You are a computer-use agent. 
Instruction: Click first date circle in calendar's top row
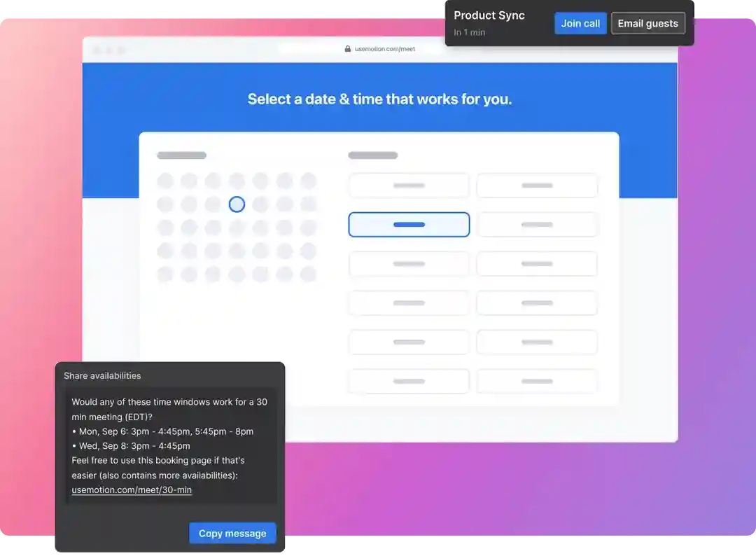click(x=165, y=181)
